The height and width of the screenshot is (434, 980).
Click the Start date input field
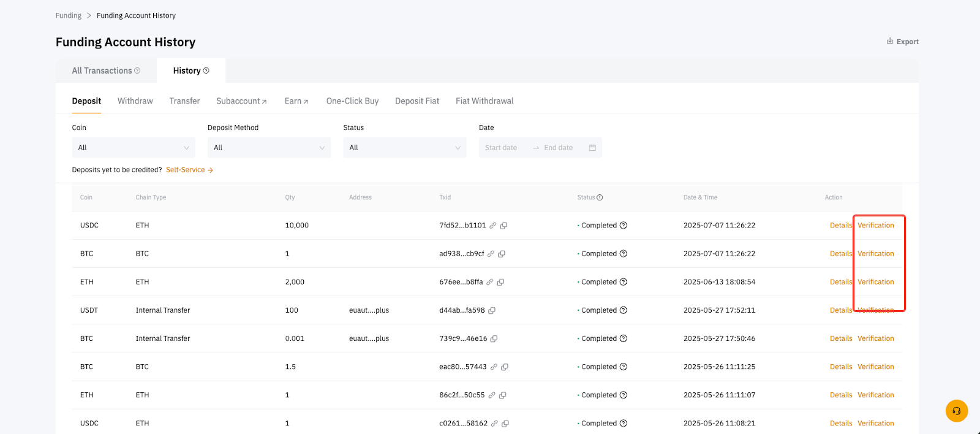click(501, 148)
